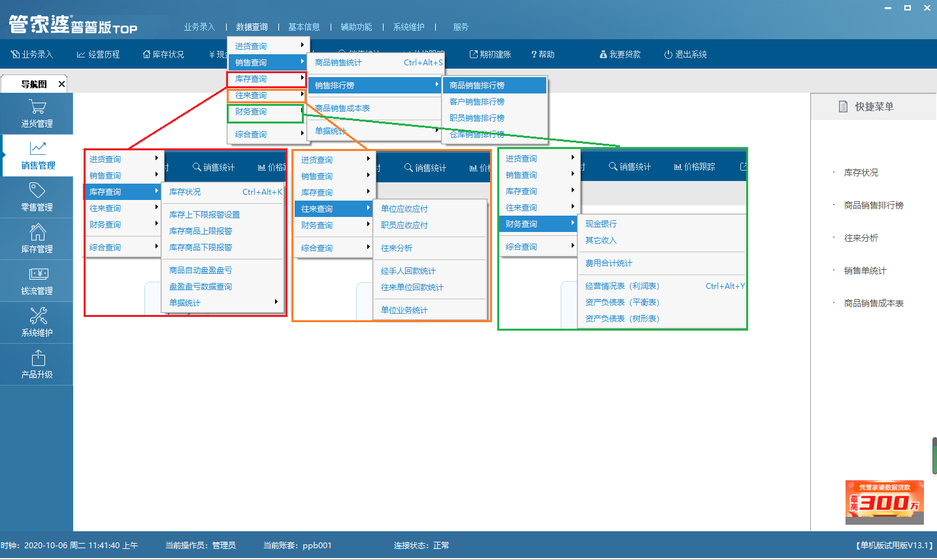937x560 pixels.
Task: Click 单机版试用版V13.1 version text
Action: (895, 545)
